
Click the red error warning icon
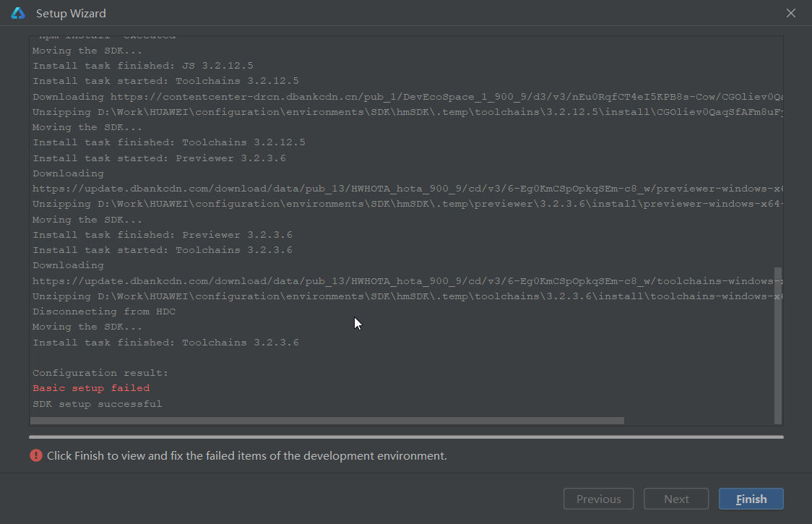pyautogui.click(x=35, y=455)
